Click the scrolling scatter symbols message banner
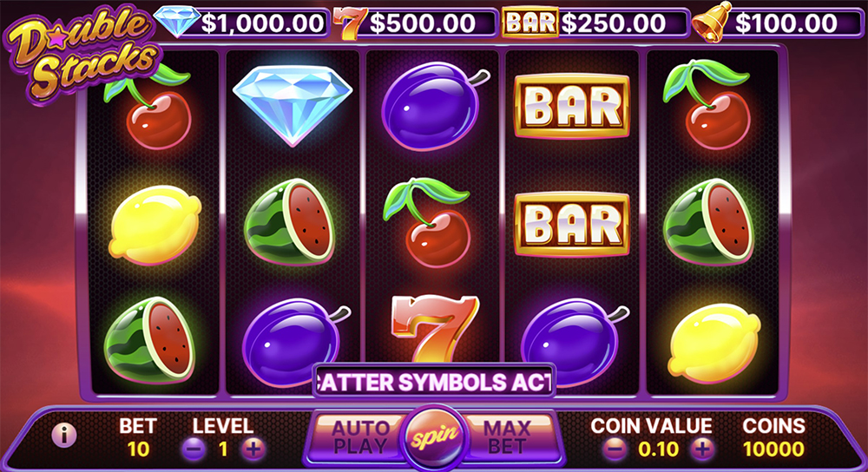868x472 pixels. (x=435, y=381)
